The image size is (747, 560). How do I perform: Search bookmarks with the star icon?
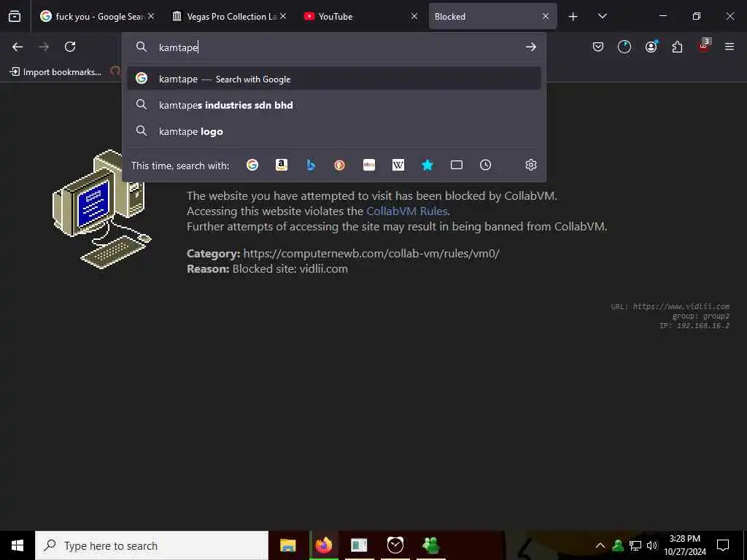pyautogui.click(x=427, y=165)
